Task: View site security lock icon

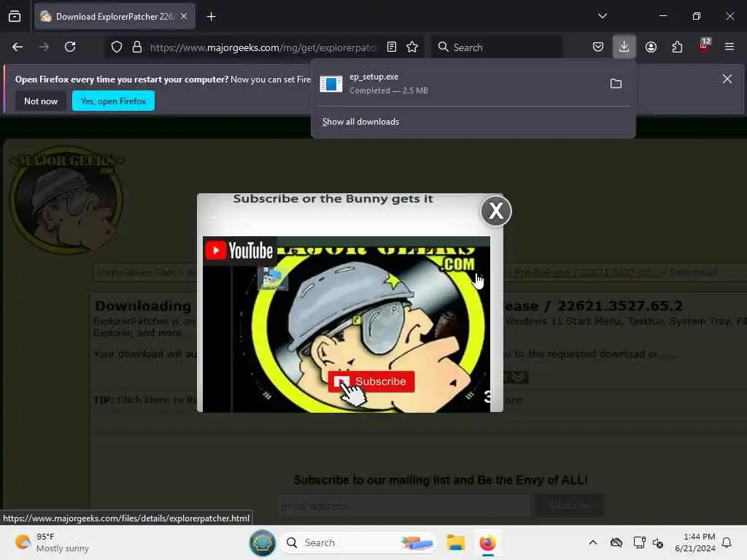Action: tap(137, 47)
